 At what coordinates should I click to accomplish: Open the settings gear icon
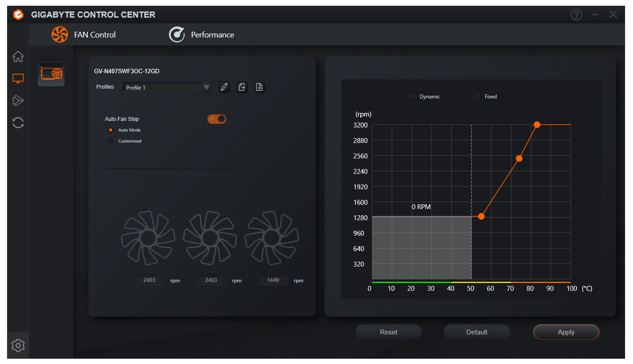pos(18,345)
